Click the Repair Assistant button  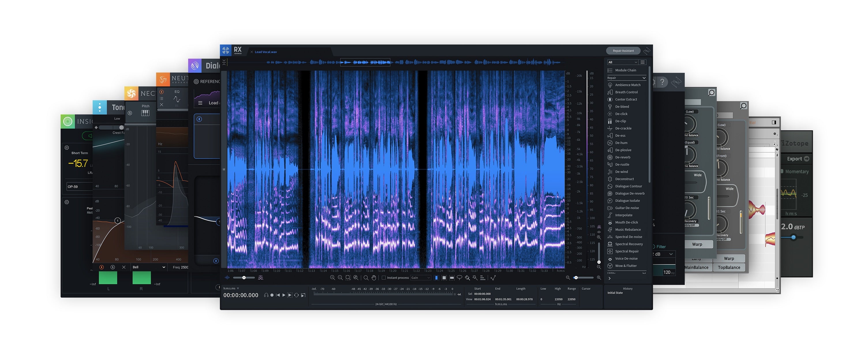point(623,51)
